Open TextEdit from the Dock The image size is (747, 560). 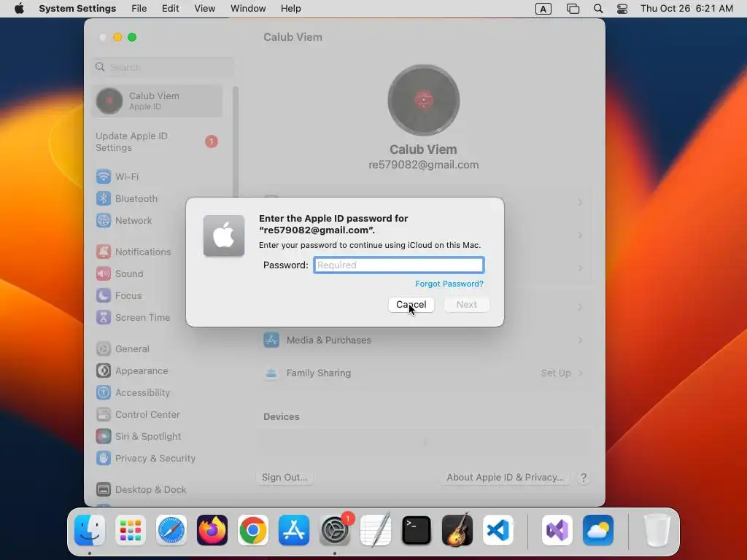[x=376, y=530]
